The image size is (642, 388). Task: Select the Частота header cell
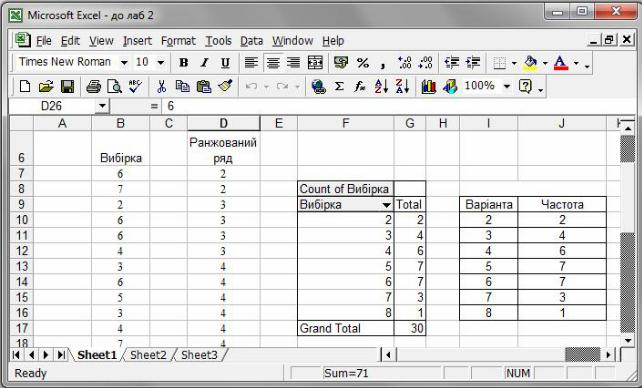click(x=562, y=204)
